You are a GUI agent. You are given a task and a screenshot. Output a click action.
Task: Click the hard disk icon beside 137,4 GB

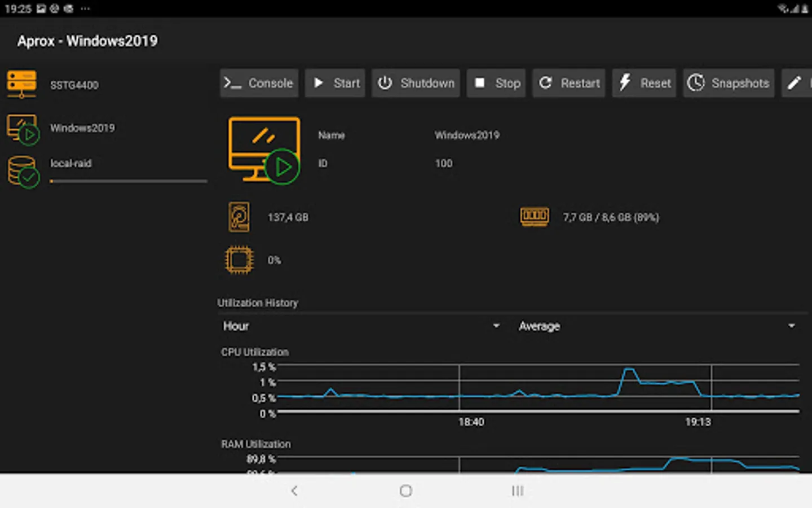(x=239, y=217)
